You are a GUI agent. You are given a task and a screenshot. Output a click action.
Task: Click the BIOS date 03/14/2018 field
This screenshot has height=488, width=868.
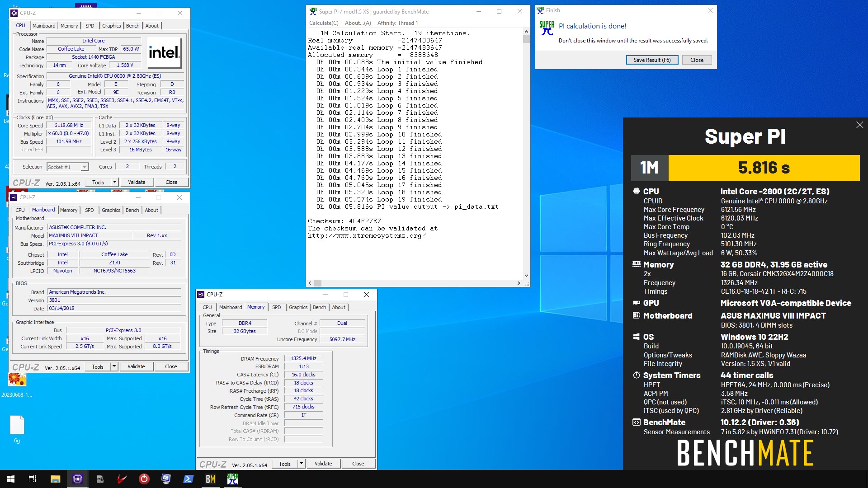point(114,308)
